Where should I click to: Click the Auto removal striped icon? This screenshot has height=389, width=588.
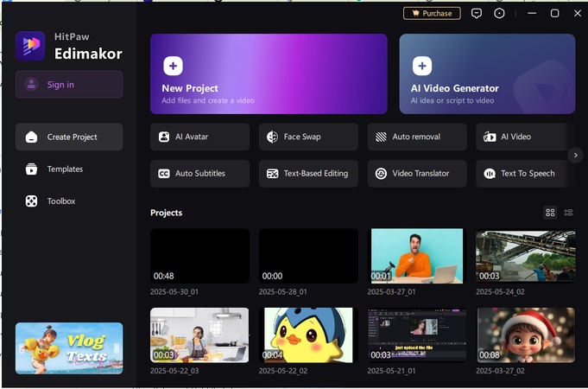381,137
